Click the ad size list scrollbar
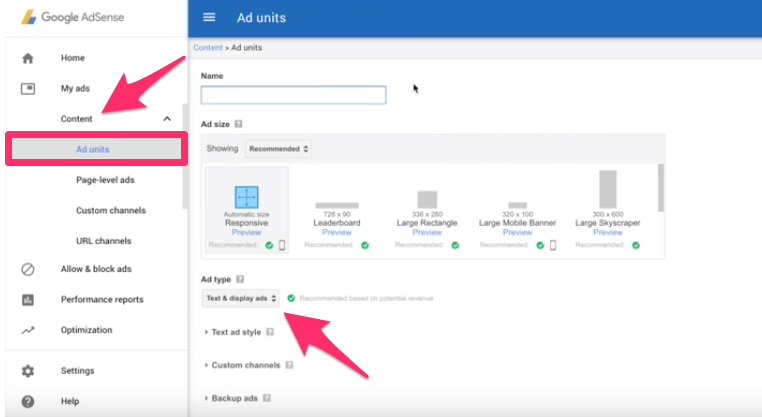 coord(661,188)
